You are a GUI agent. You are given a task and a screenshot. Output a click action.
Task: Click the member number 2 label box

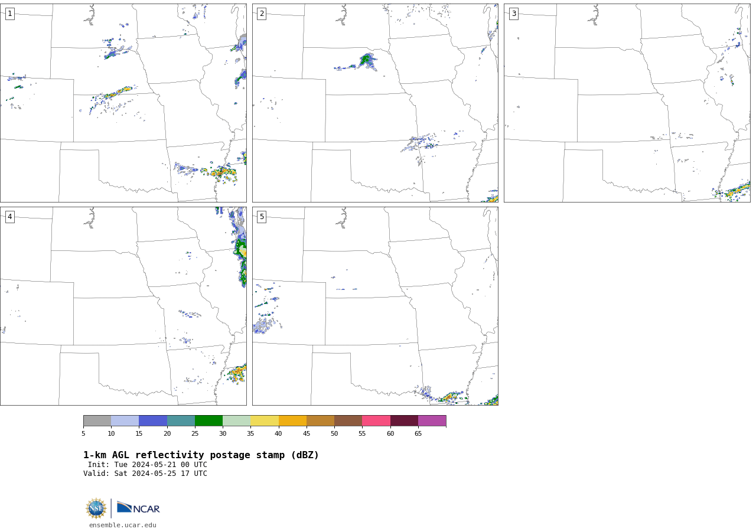pyautogui.click(x=262, y=14)
